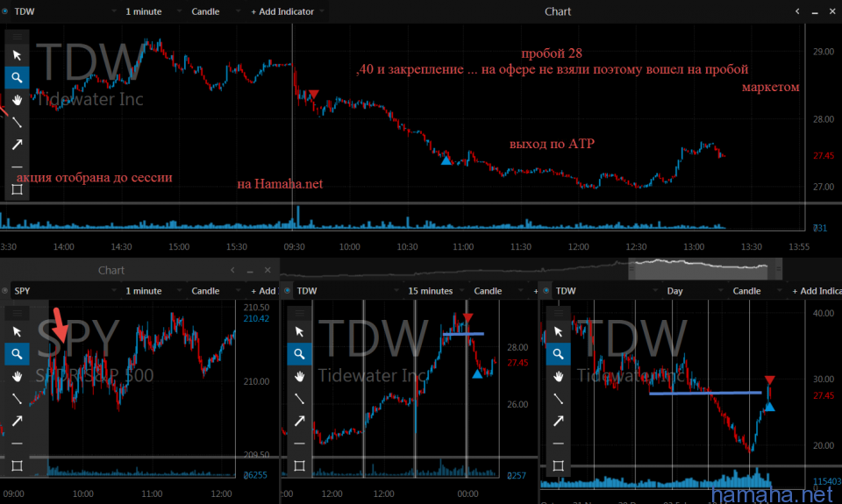Toggle the link dot beside the TDW Day symbol

point(546,291)
